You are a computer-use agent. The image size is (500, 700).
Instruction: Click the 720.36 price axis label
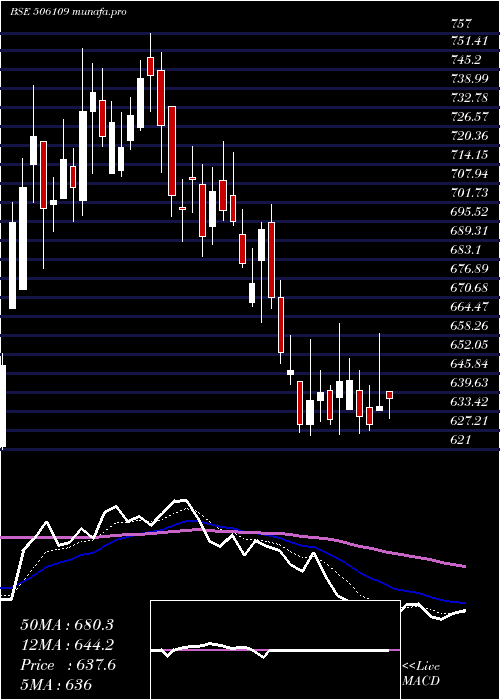[x=469, y=136]
